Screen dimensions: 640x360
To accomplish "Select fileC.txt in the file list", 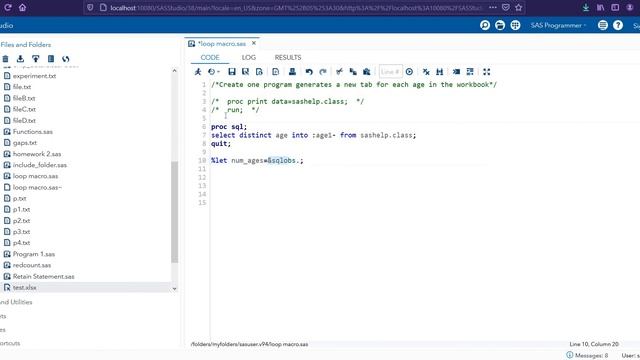I will (24, 109).
